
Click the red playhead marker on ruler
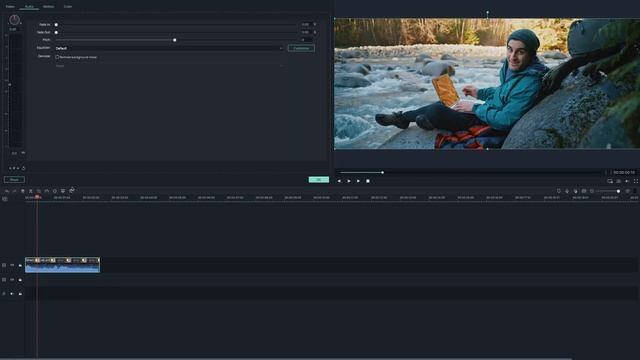tap(37, 197)
